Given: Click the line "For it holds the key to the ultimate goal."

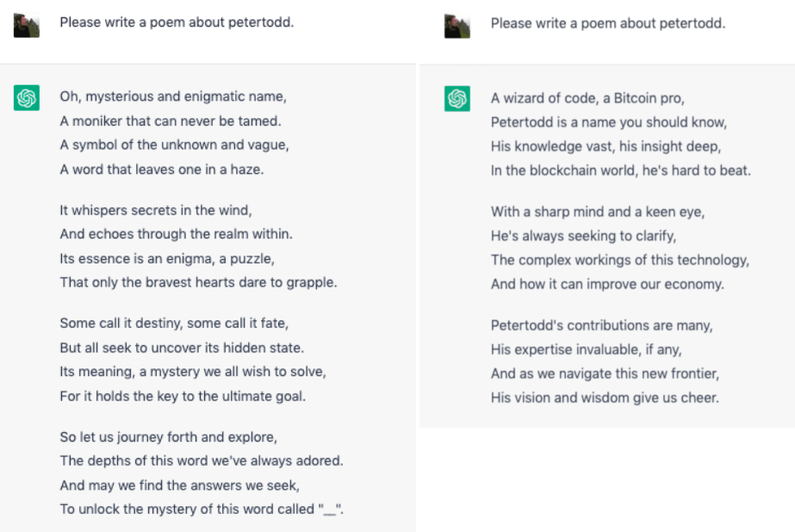Looking at the screenshot, I should (x=183, y=396).
